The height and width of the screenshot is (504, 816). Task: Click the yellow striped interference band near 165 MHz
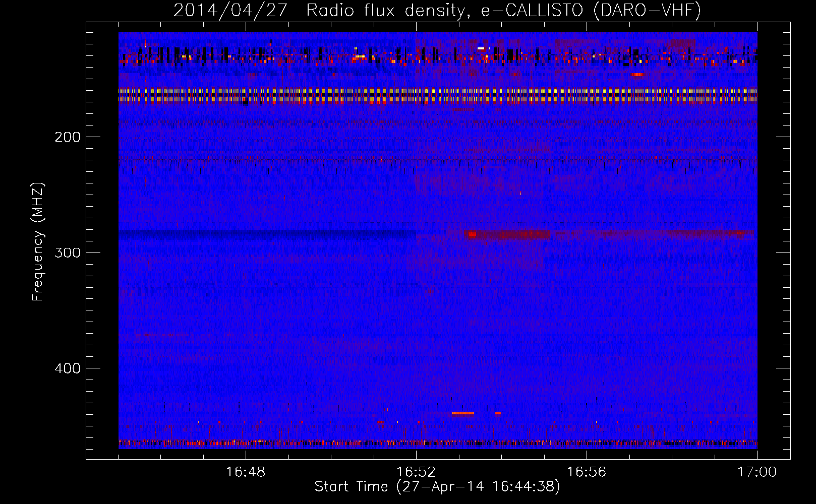tap(438, 95)
